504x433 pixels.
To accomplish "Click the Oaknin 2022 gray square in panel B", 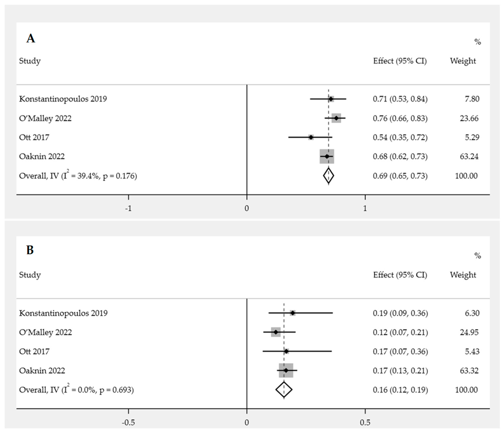I will pos(286,370).
